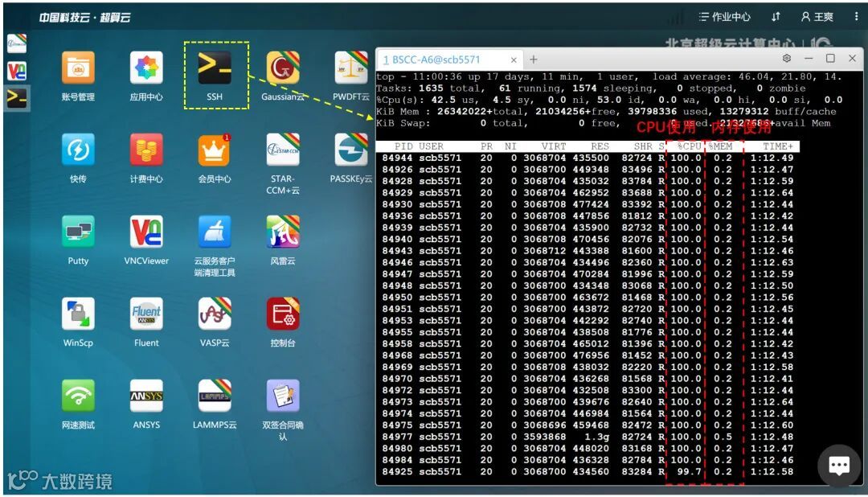
Task: Open the 双签合同确认 contract confirmation app
Action: coord(283,396)
